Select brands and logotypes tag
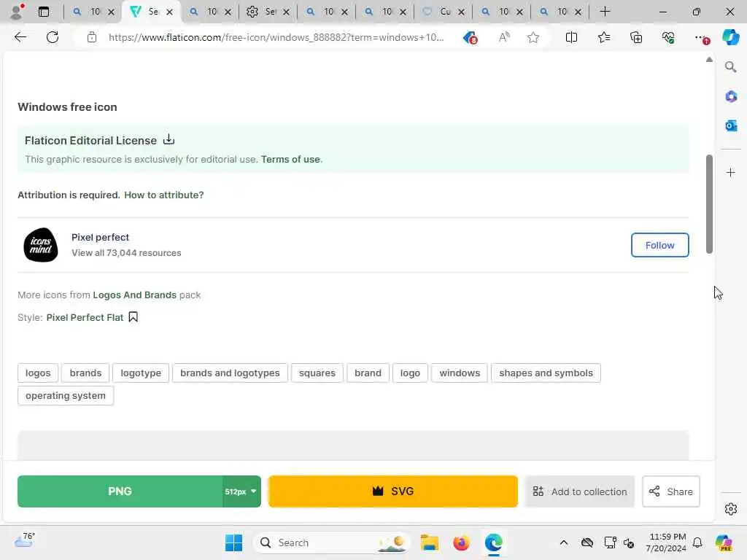This screenshot has width=747, height=560. 230,373
